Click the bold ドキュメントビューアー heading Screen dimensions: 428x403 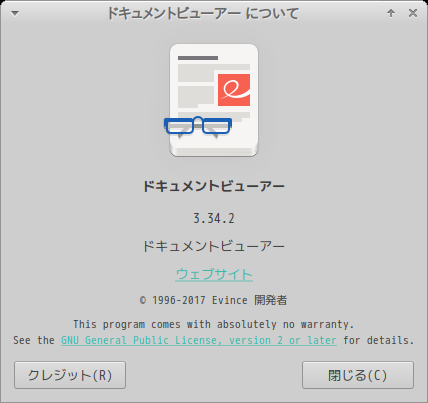pos(214,186)
